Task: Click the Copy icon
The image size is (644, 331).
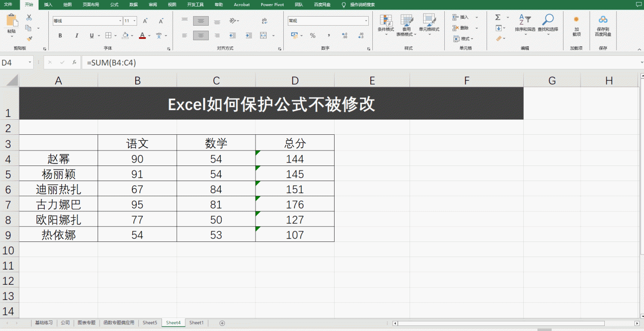Action: pos(29,28)
